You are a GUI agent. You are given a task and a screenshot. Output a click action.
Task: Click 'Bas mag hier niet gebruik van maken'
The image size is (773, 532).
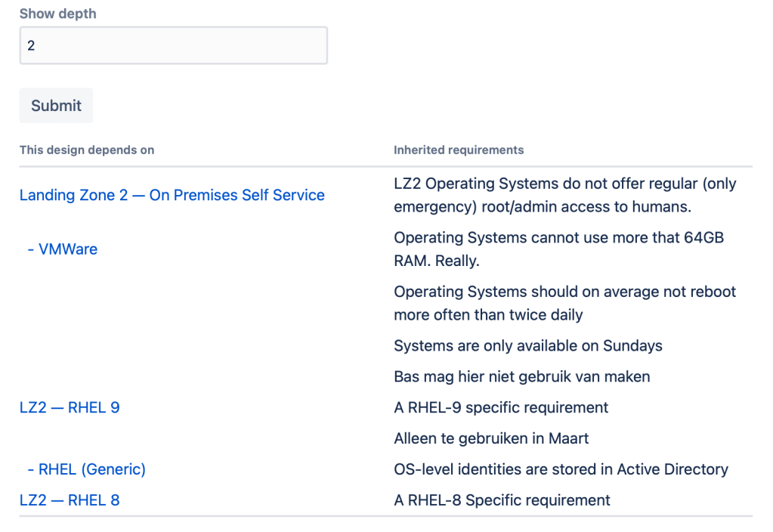522,376
